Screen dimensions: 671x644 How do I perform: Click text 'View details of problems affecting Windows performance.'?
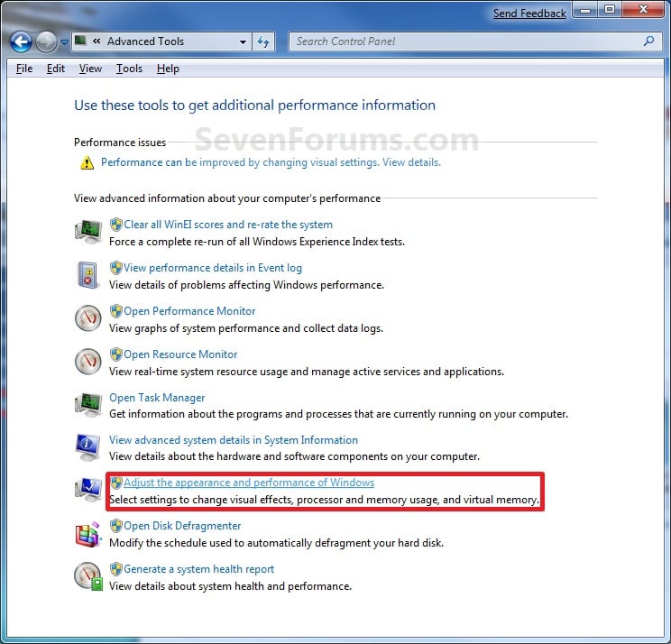(x=246, y=285)
